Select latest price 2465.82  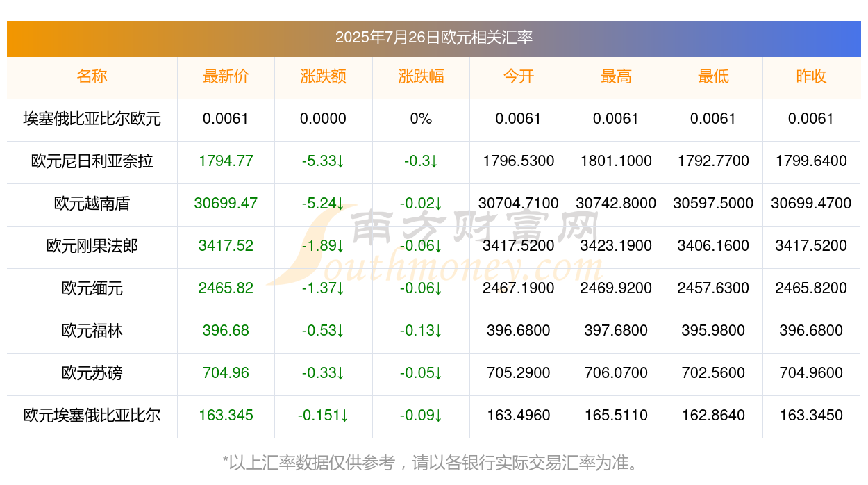(226, 288)
